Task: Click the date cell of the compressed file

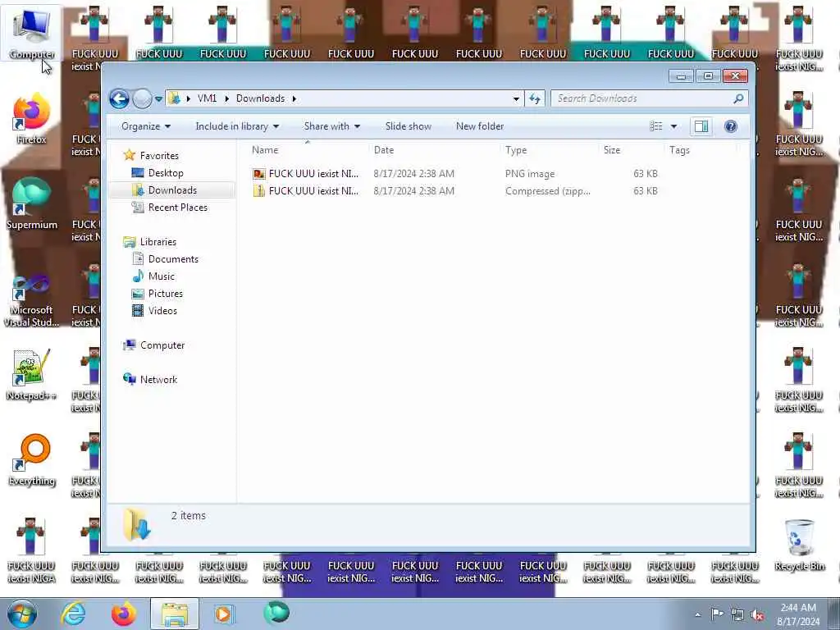Action: pyautogui.click(x=414, y=191)
